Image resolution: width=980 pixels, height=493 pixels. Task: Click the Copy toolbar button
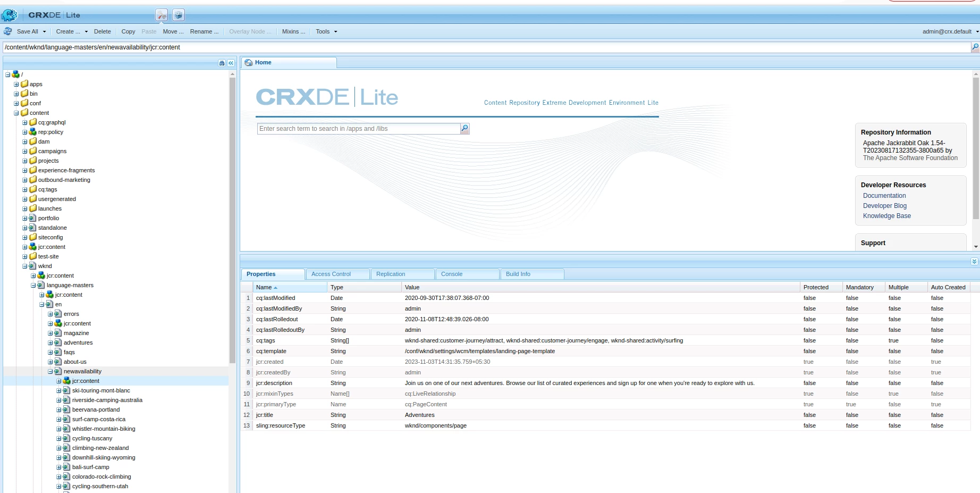(128, 31)
